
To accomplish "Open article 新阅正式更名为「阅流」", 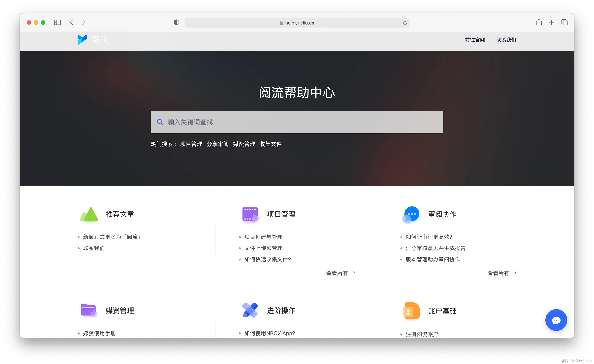I will tap(111, 237).
